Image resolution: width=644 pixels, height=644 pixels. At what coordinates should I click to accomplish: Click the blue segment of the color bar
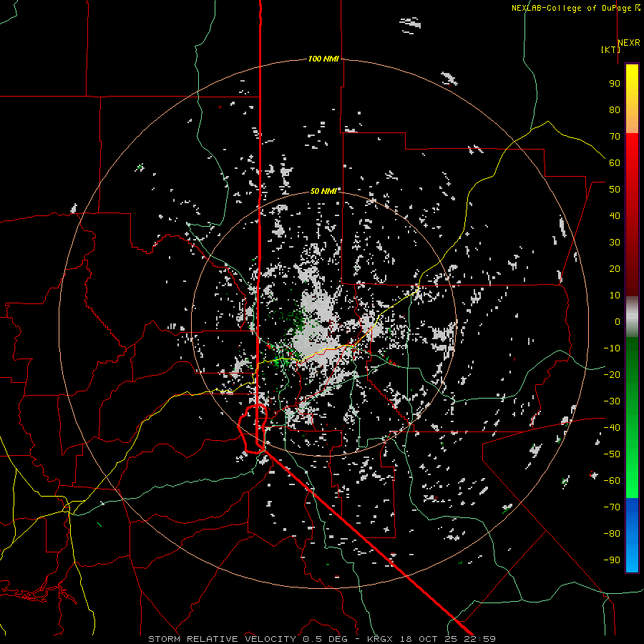[x=632, y=535]
